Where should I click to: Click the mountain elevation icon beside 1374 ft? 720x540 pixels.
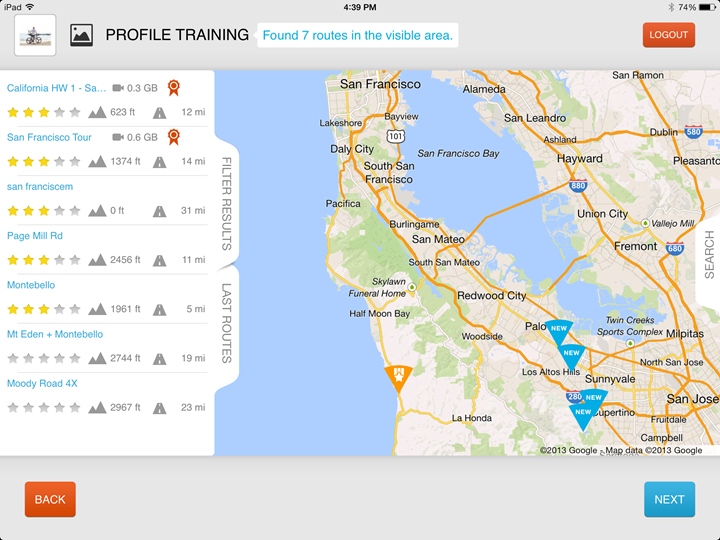pyautogui.click(x=97, y=161)
